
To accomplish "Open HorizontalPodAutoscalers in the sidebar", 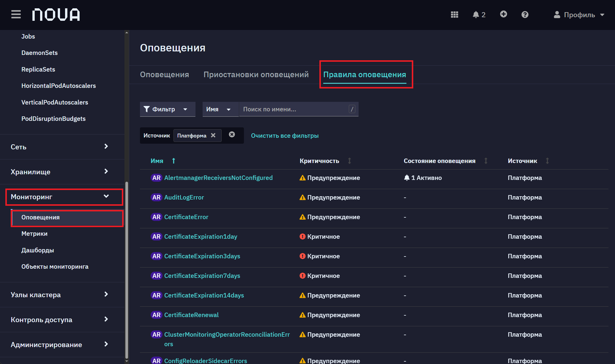I will point(59,86).
